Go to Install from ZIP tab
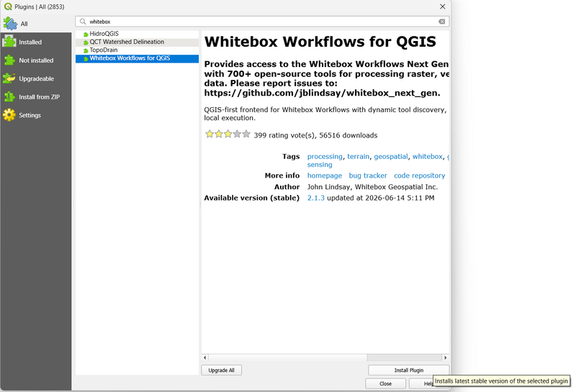 [35, 97]
